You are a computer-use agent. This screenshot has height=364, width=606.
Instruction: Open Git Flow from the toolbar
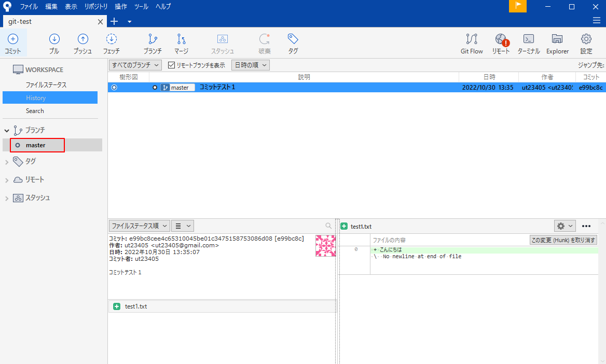coord(471,43)
